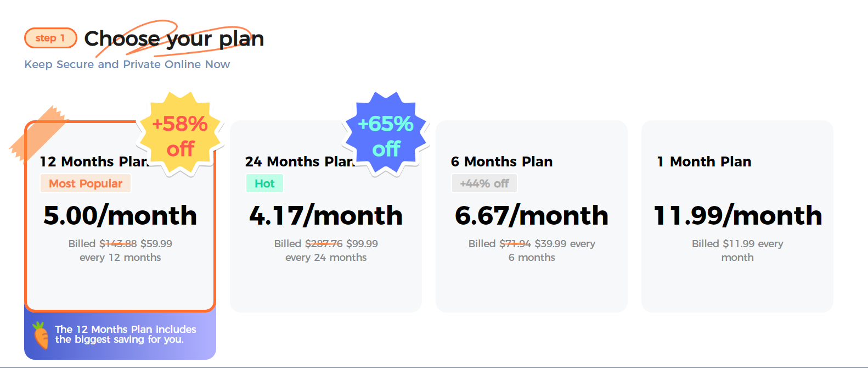Click the +44% off tag on 6 Months Plan
This screenshot has height=368, width=868.
pyautogui.click(x=484, y=183)
